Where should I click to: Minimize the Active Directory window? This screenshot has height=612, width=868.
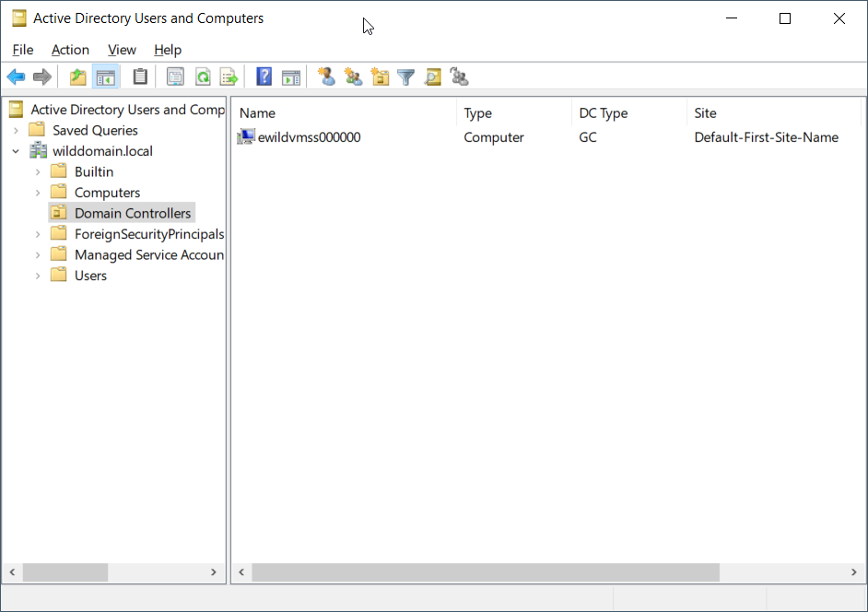732,18
